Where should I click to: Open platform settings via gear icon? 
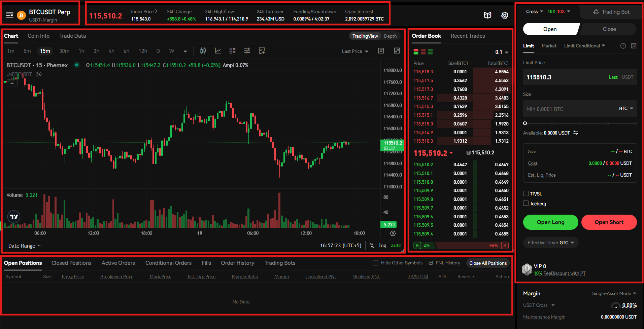504,15
